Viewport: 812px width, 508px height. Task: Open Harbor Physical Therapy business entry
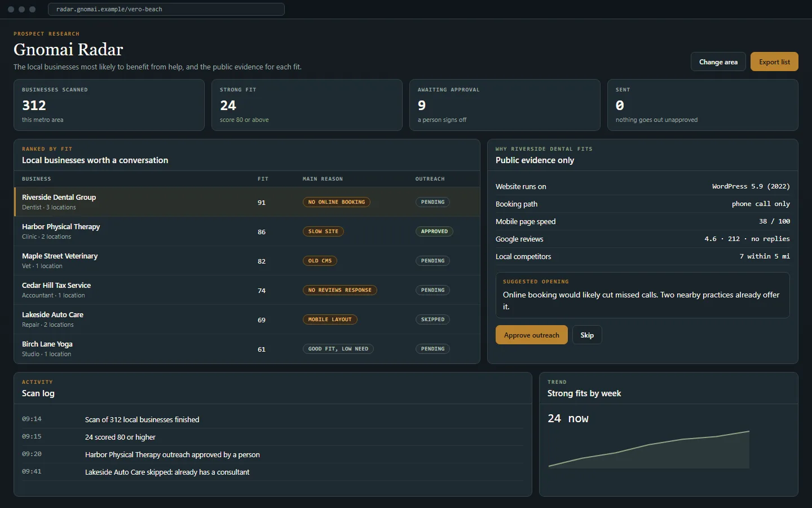pos(247,231)
